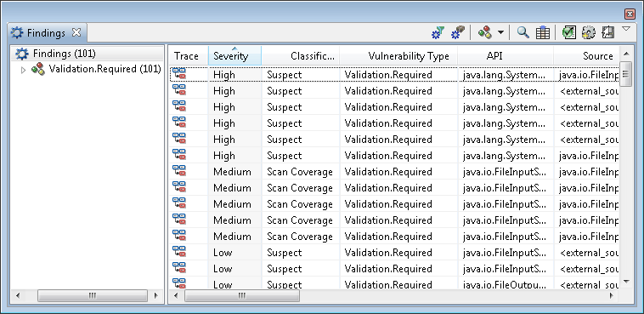
Task: Close the window with the red X button
Action: tap(630, 14)
